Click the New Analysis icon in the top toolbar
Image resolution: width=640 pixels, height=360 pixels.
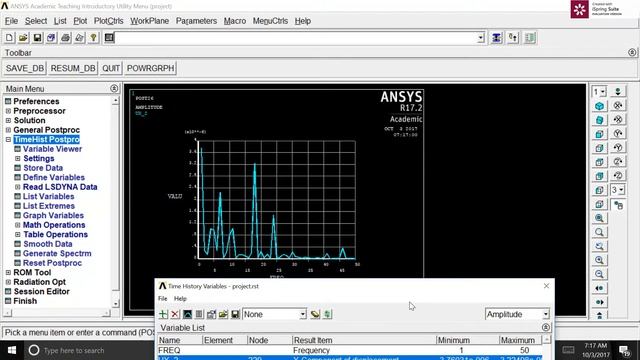point(9,38)
